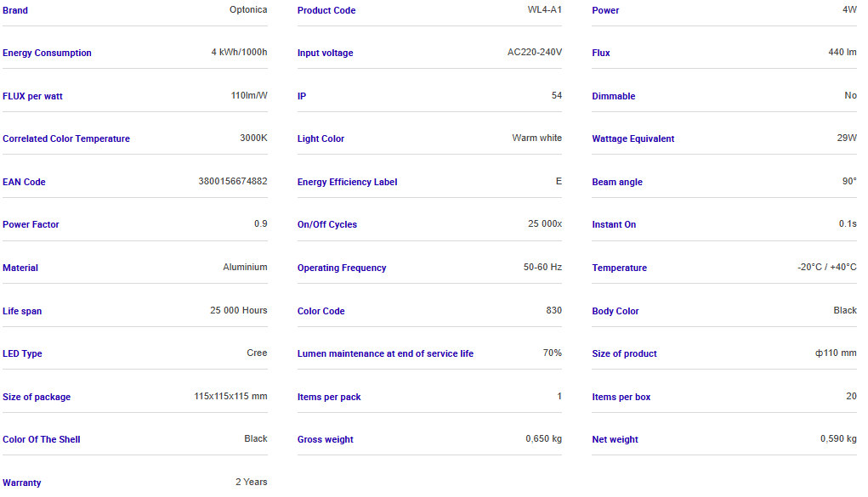Click the Wattage Equivalent label
868x497 pixels.
[x=633, y=138]
